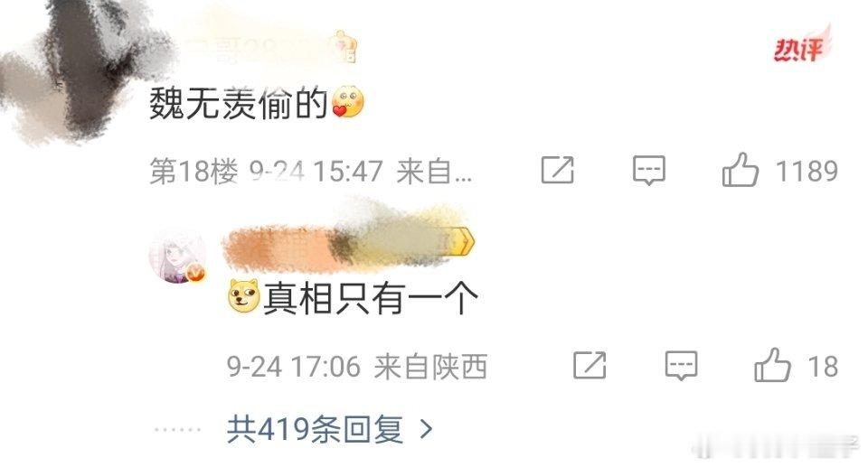
Task: Share the top comment with the forward icon
Action: click(558, 170)
